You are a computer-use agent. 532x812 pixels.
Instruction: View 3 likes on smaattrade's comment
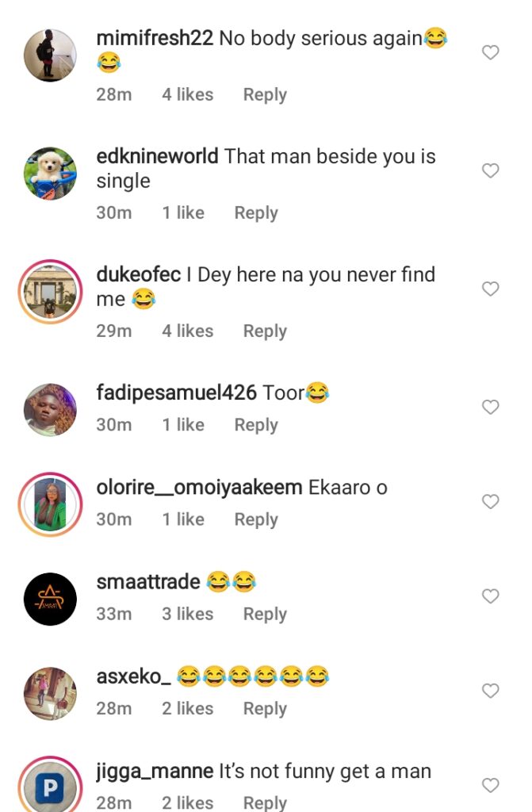188,615
